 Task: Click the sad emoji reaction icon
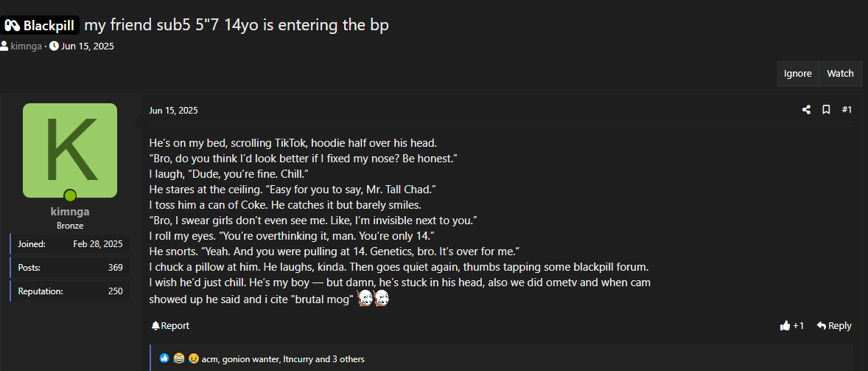[x=193, y=358]
